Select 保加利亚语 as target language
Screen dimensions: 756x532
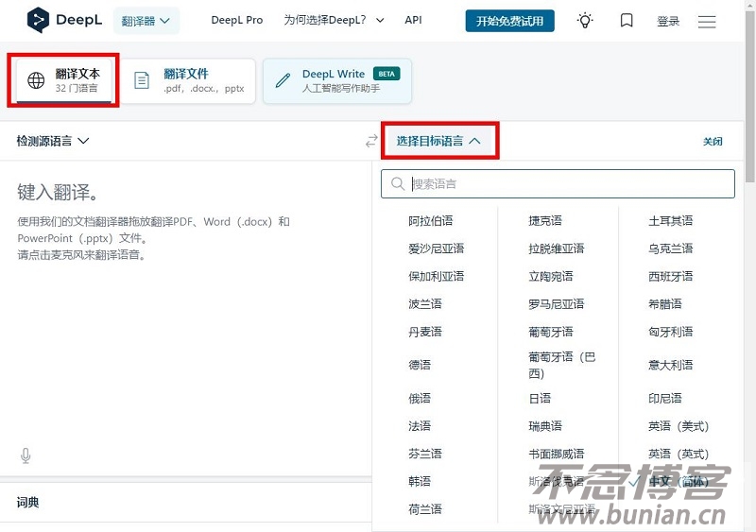click(x=436, y=276)
